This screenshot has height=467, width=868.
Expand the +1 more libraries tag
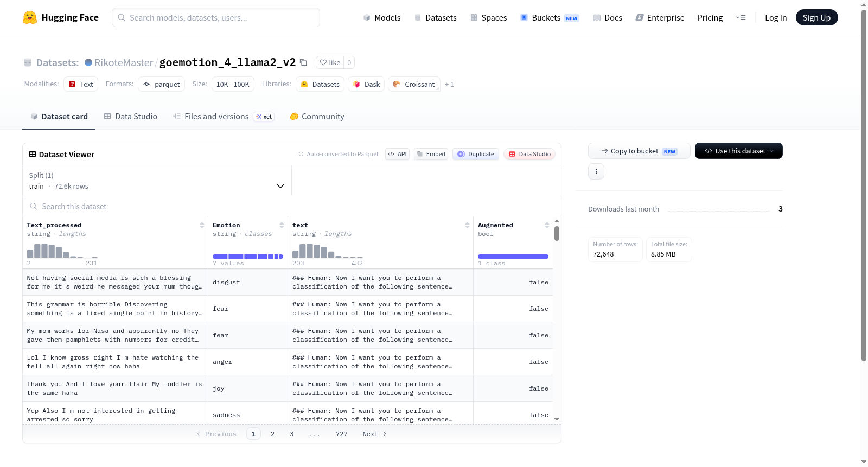click(x=449, y=84)
